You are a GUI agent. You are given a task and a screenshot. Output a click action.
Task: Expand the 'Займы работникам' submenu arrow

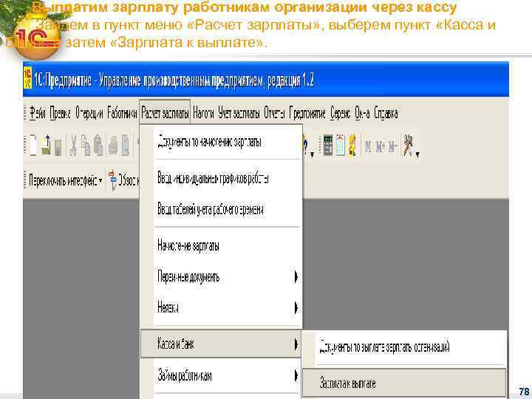[296, 375]
